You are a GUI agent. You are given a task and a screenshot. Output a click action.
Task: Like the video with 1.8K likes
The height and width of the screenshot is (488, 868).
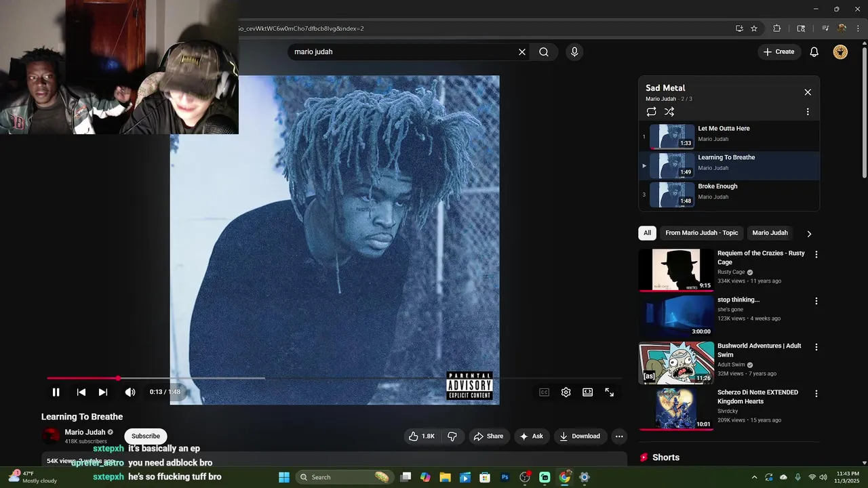tap(421, 436)
